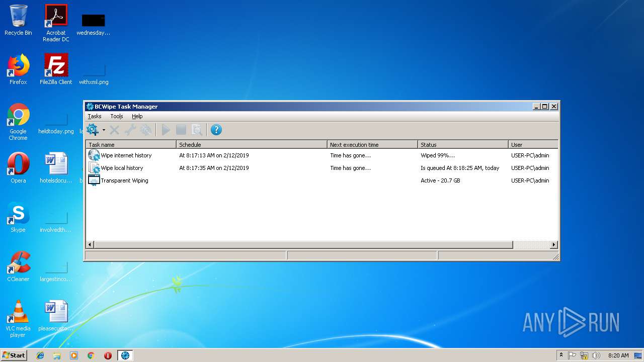Click the 'Is queued At 8:18:25 AM, today' status
This screenshot has width=644, height=362.
460,168
